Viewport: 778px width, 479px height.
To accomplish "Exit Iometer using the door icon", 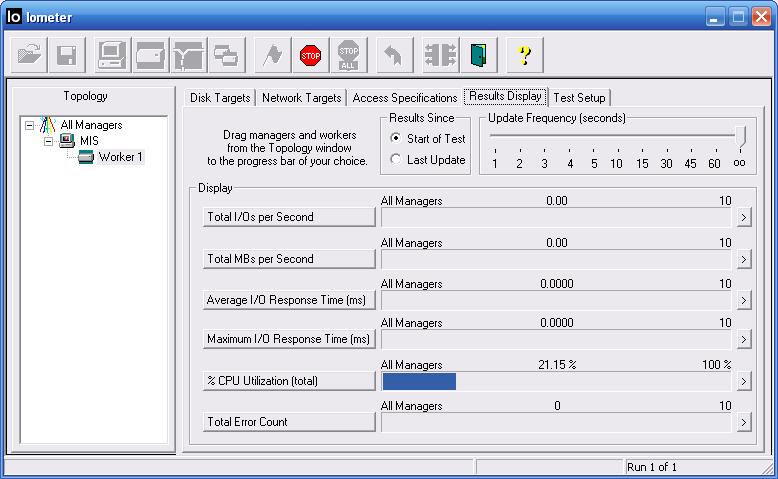I will pyautogui.click(x=478, y=55).
